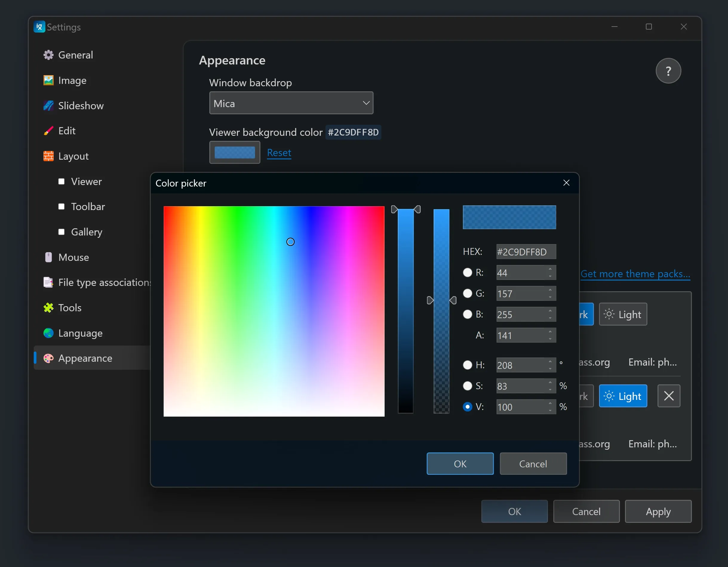Image resolution: width=728 pixels, height=567 pixels.
Task: Click the Language globe icon
Action: [48, 333]
